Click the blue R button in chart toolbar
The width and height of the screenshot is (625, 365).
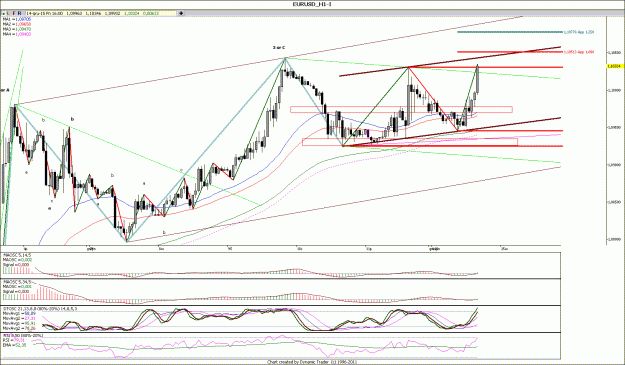point(19,13)
